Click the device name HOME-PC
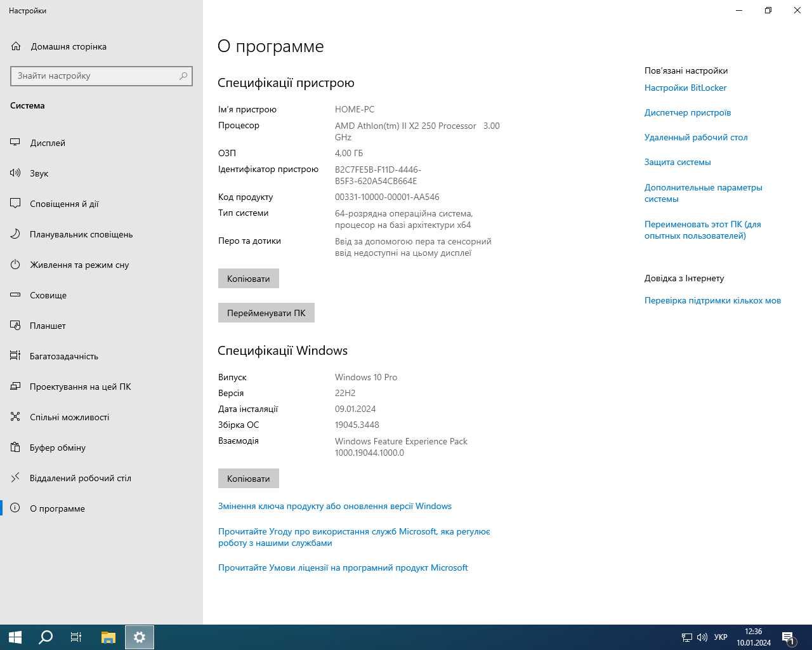This screenshot has height=650, width=812. [x=355, y=109]
